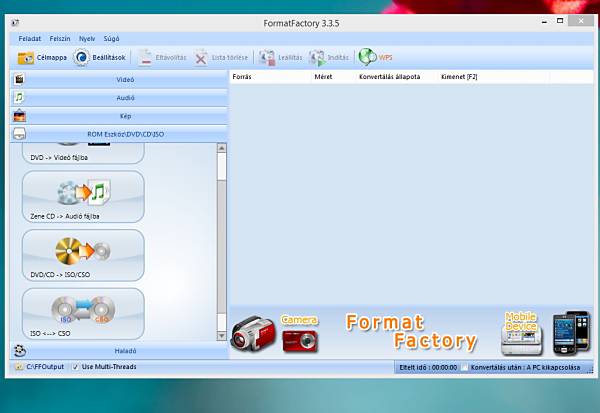Click the C:\FFOutput folder icon in status bar
Screen dimensions: 600x413
pos(19,367)
